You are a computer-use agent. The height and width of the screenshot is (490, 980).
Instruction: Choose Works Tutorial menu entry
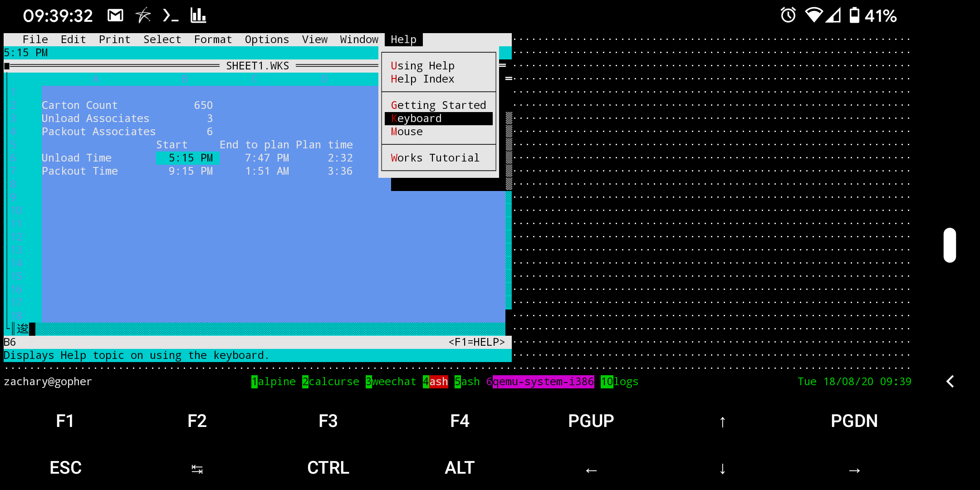(x=435, y=158)
